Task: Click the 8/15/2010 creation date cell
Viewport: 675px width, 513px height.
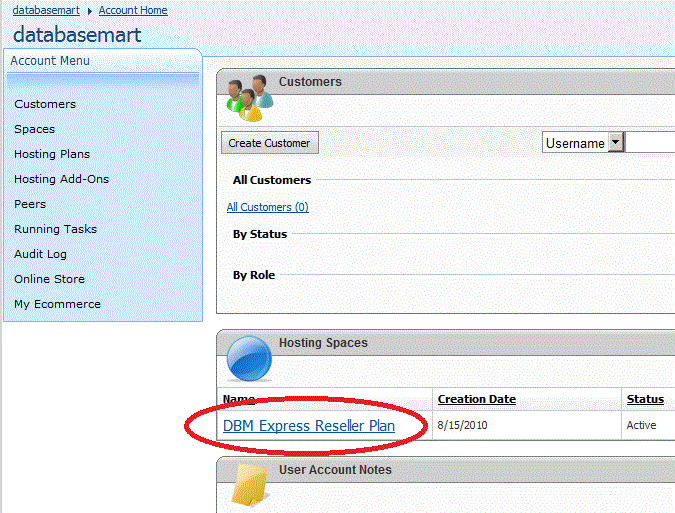Action: pos(462,425)
